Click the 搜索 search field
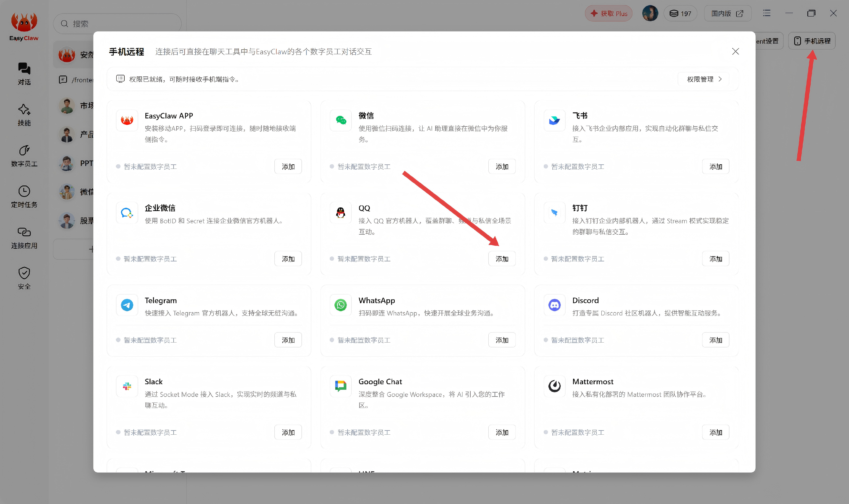 pyautogui.click(x=117, y=24)
